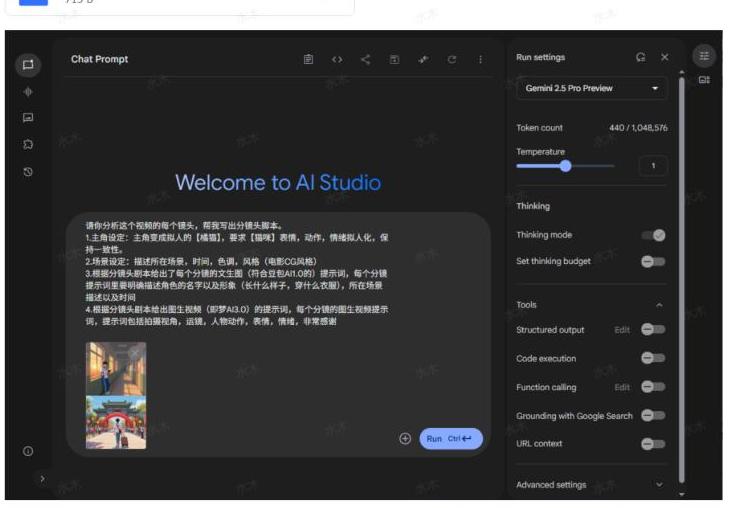741x508 pixels.
Task: Click the info icon in left sidebar
Action: click(x=28, y=451)
